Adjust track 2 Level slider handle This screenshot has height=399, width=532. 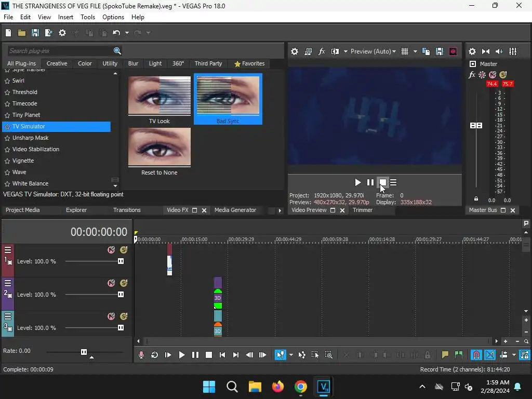[x=121, y=295]
